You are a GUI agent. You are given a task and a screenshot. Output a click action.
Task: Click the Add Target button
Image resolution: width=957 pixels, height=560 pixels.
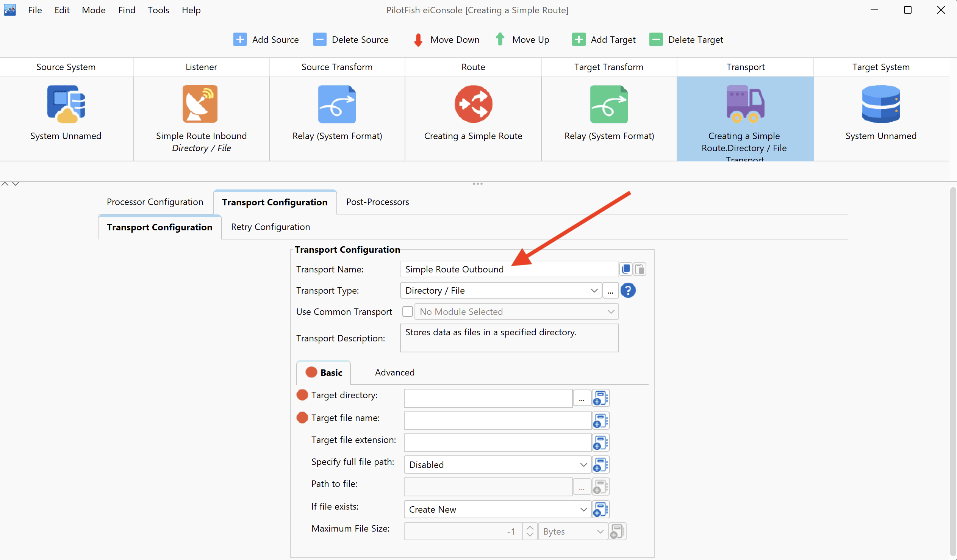click(x=604, y=39)
